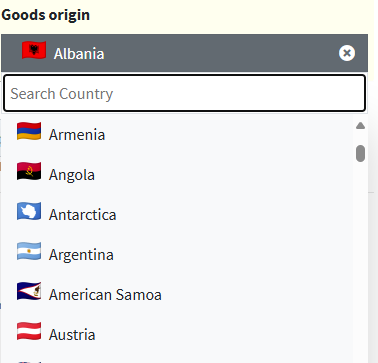Pick Austria in the dropdown list
Viewport: 378px width, 363px height.
[177, 334]
